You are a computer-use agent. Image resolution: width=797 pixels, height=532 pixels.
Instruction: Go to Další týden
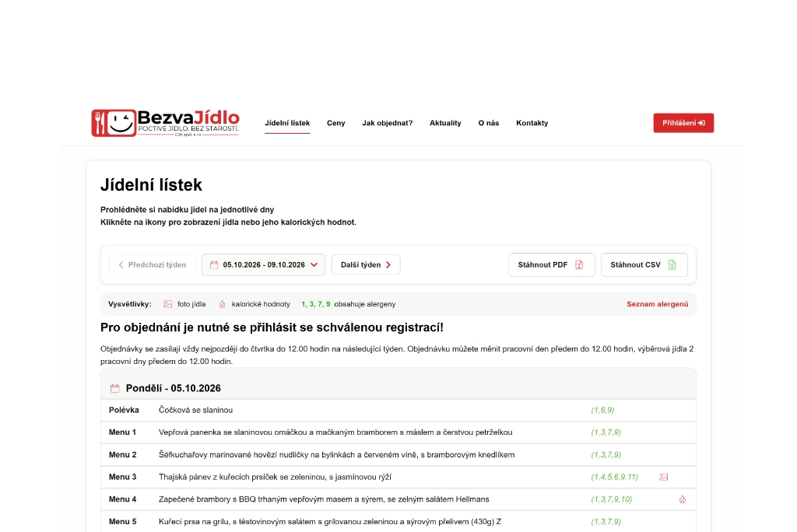pos(366,264)
